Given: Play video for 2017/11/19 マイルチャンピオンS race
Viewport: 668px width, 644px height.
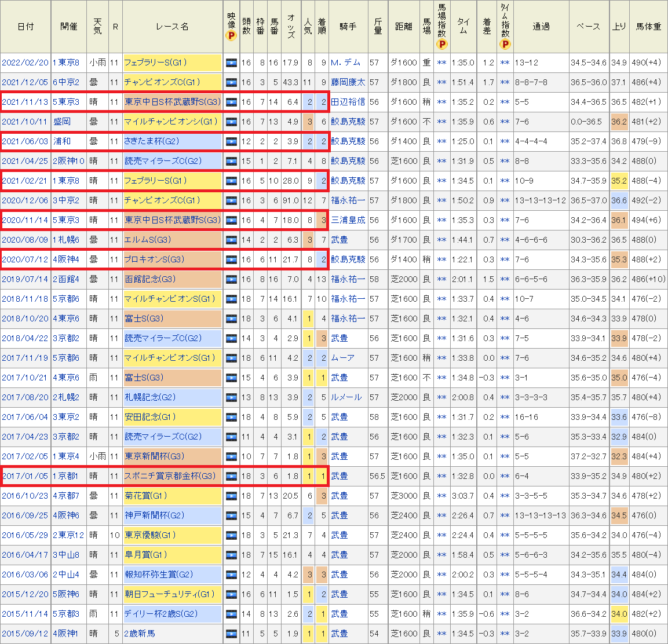Looking at the screenshot, I should pos(231,358).
